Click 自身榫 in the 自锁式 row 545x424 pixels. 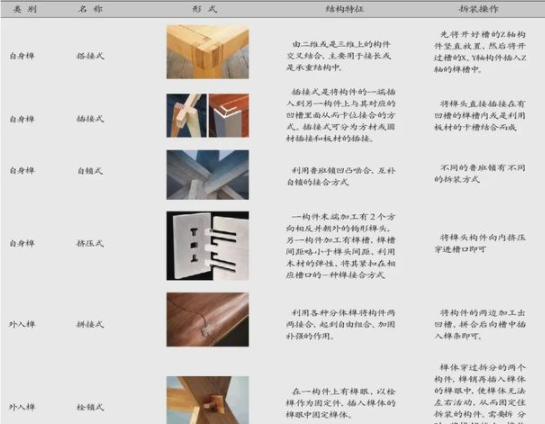click(22, 171)
